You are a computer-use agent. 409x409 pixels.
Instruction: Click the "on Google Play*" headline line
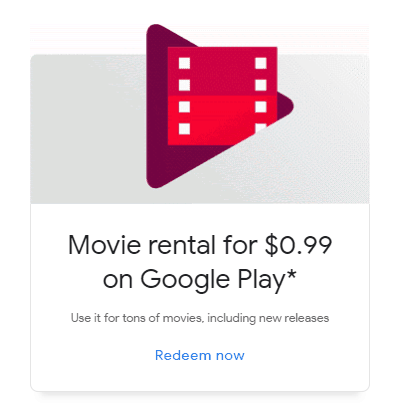point(200,280)
